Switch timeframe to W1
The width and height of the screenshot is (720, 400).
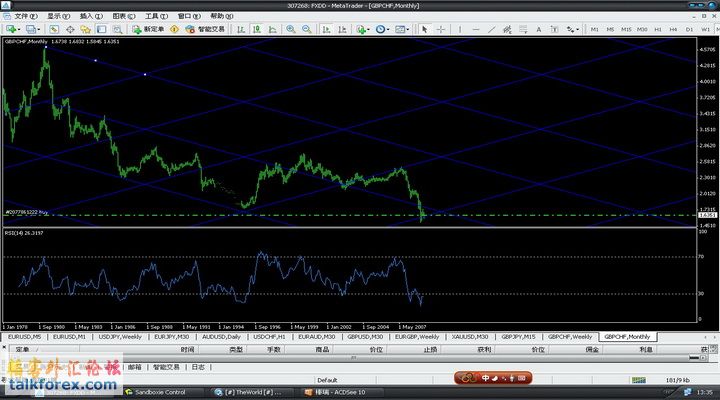coord(705,29)
